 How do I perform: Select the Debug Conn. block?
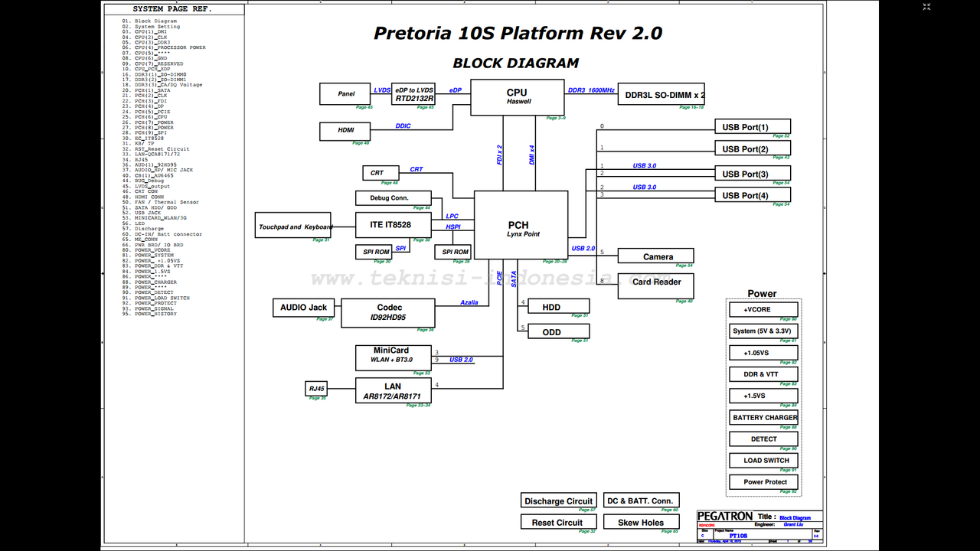point(394,198)
